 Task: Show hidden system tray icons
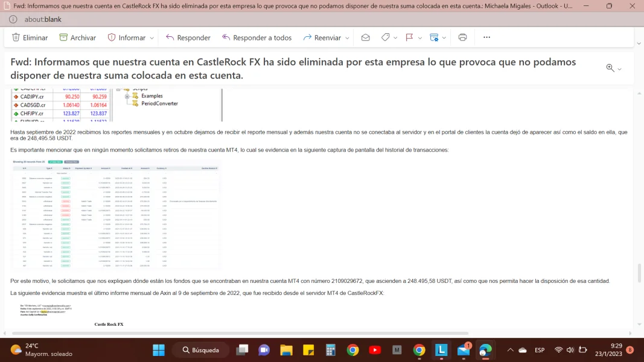click(x=510, y=350)
